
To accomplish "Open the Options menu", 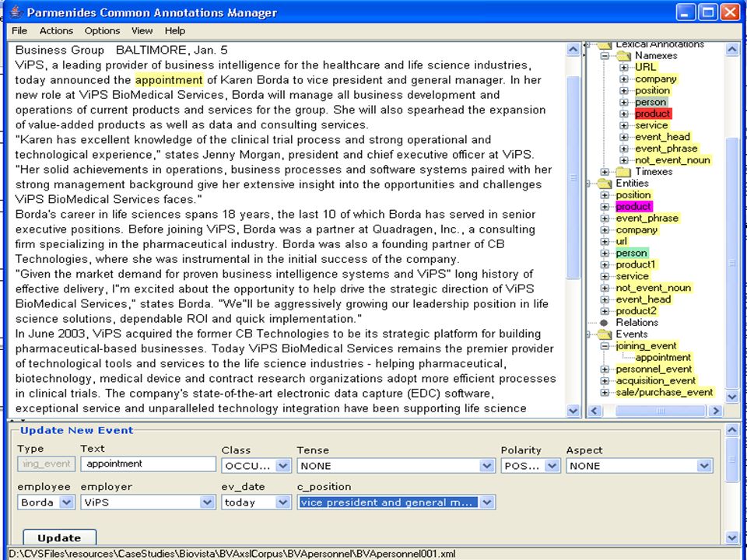I will 102,31.
